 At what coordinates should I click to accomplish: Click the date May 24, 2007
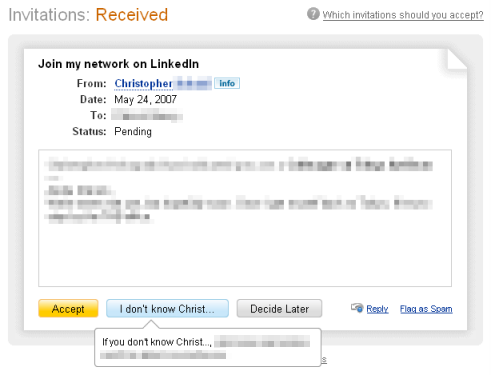click(x=146, y=99)
